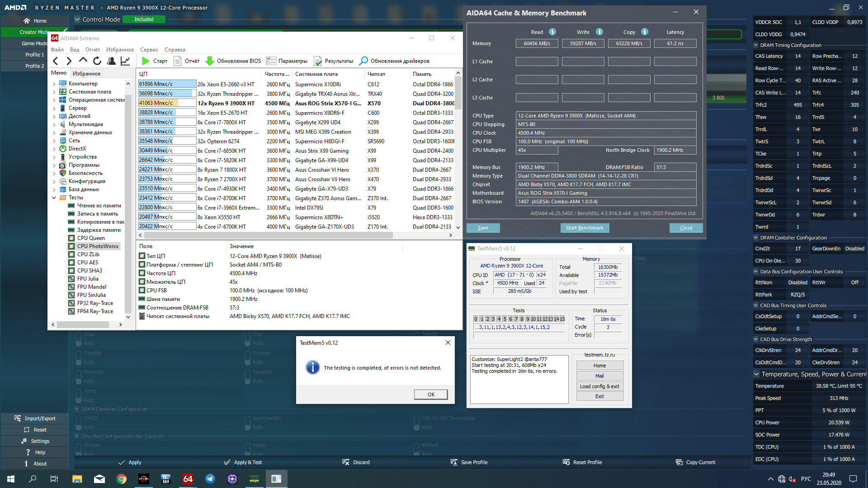Click OK in TestMem5 dialog

pyautogui.click(x=431, y=394)
